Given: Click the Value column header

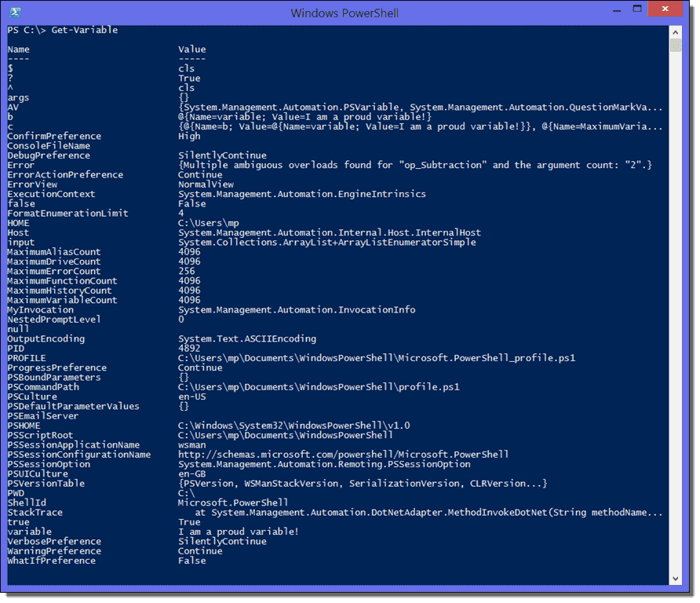Looking at the screenshot, I should click(192, 49).
